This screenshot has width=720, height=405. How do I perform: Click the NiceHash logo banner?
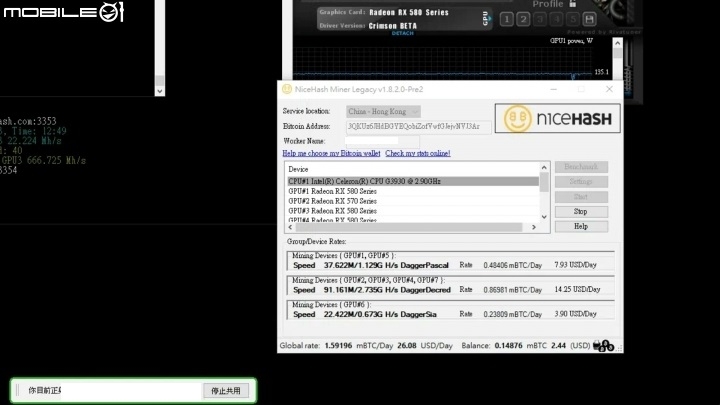coord(557,118)
